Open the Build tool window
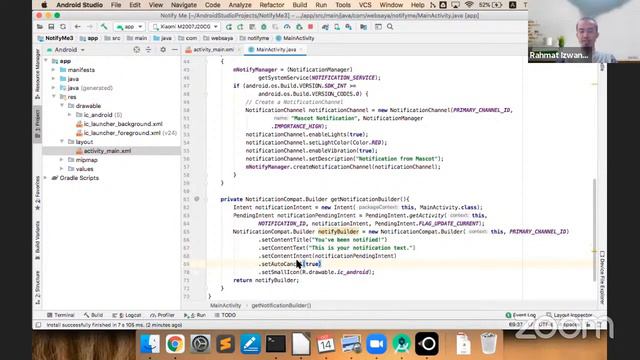640x360 pixels. pos(93,315)
